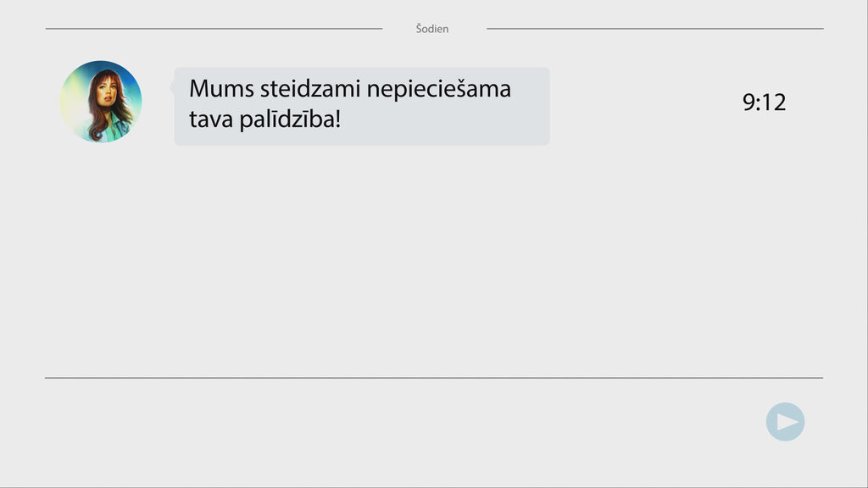Click the word "steidzami" in the message

coord(311,89)
